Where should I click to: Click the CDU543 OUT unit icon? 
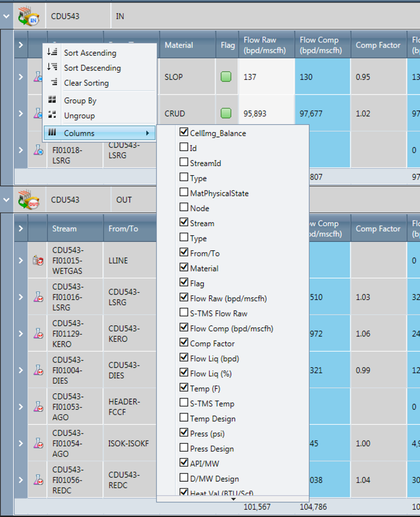[28, 200]
